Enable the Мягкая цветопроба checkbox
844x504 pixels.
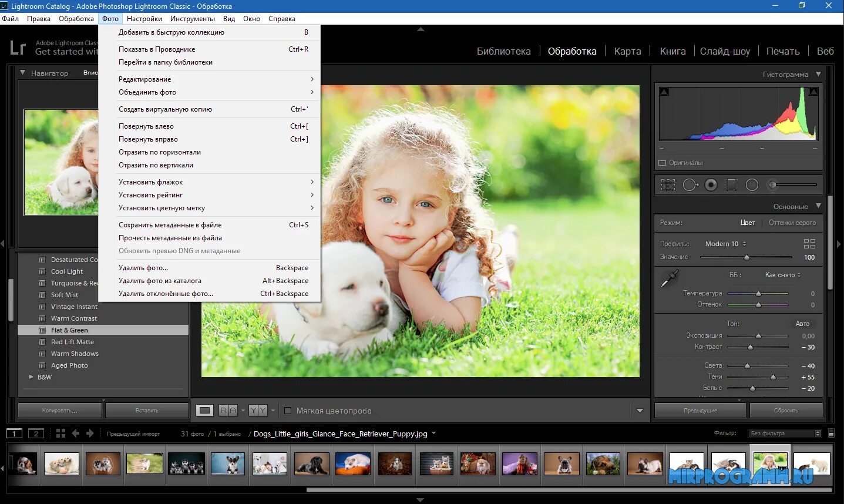coord(288,411)
